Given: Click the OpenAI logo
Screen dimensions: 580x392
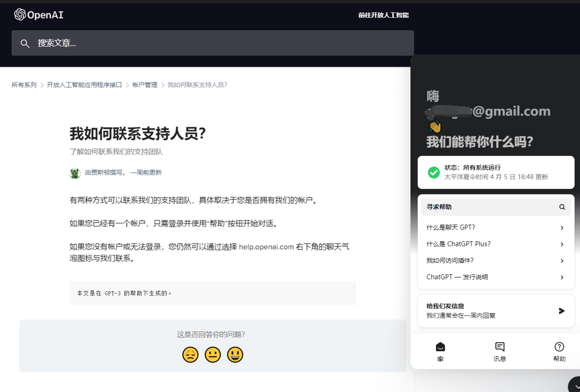Looking at the screenshot, I should pos(38,15).
